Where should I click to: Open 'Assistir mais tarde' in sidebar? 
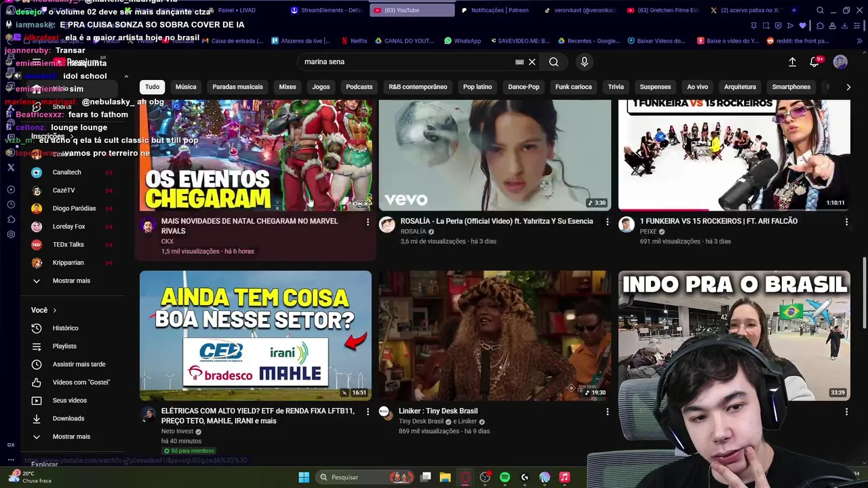click(71, 364)
